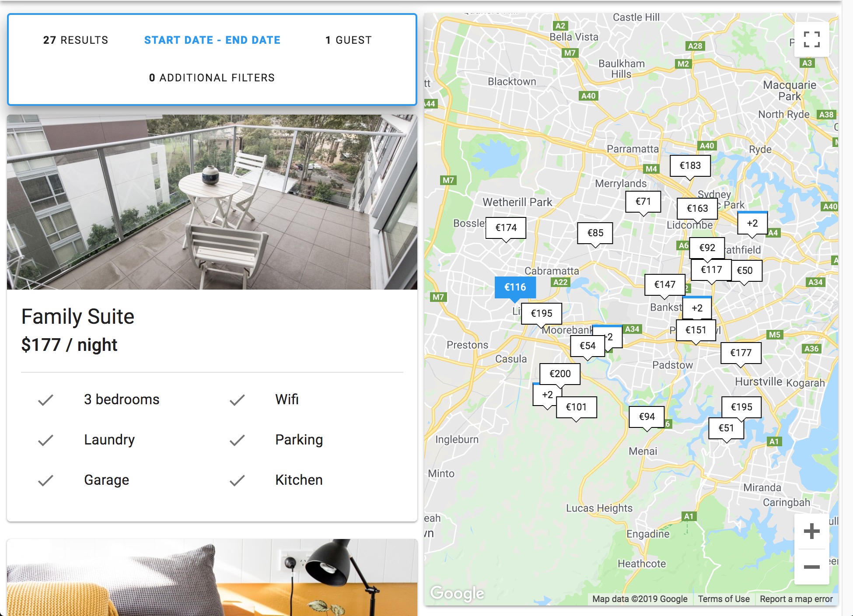The height and width of the screenshot is (616, 853).
Task: Open the Family Suite balcony photo
Action: [x=212, y=202]
